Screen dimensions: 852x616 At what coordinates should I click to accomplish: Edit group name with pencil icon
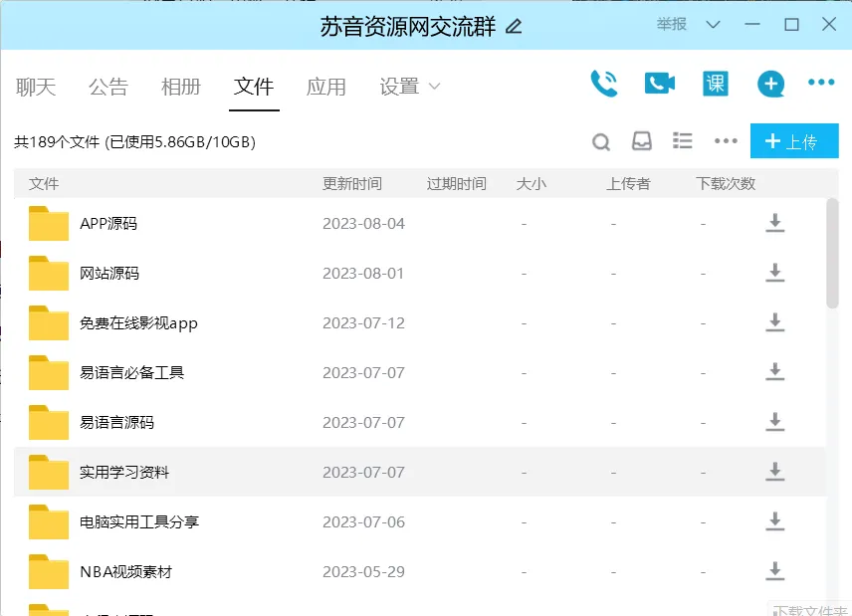[514, 27]
